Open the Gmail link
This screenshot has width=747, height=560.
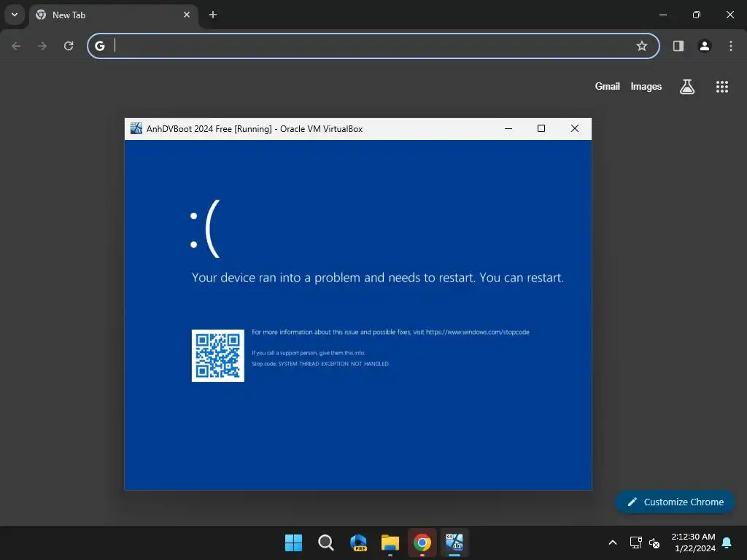point(608,86)
